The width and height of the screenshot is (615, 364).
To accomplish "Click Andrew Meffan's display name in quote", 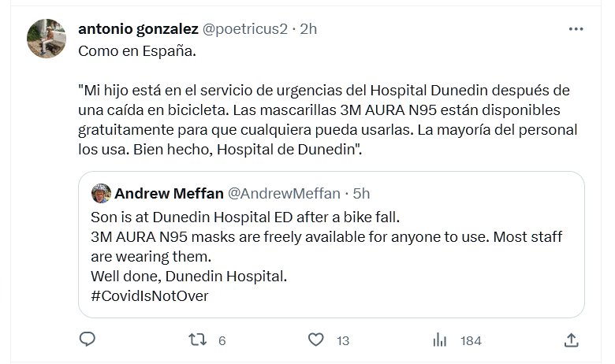I will click(169, 193).
